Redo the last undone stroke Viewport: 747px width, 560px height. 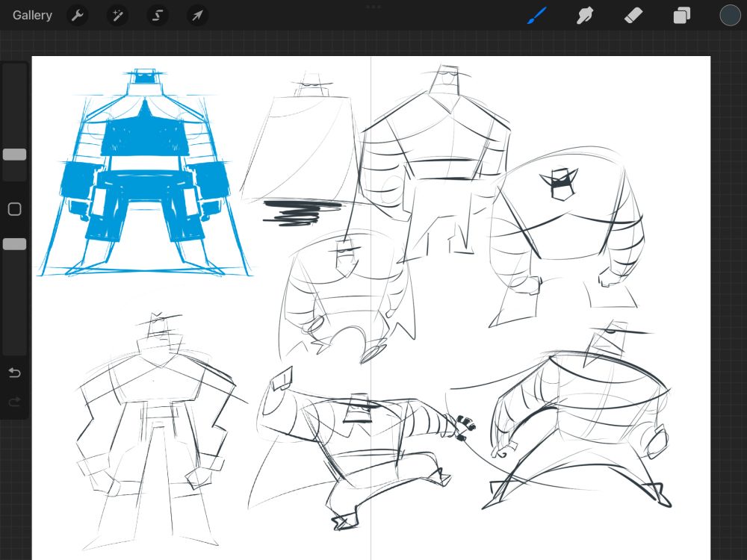[14, 402]
